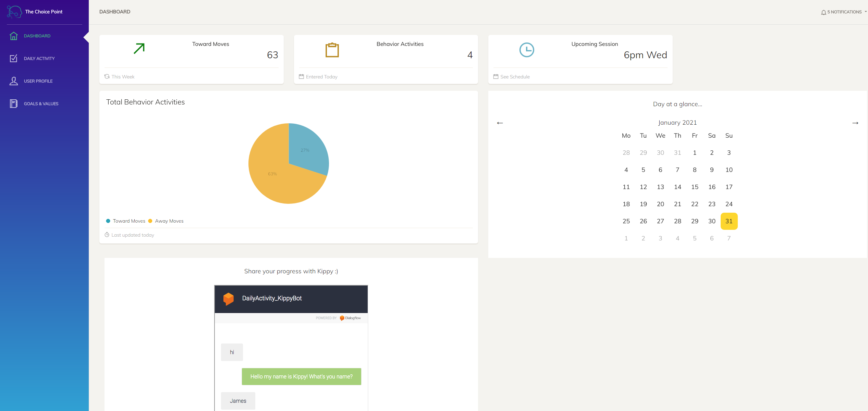
Task: Go to next month in calendar
Action: click(x=855, y=123)
